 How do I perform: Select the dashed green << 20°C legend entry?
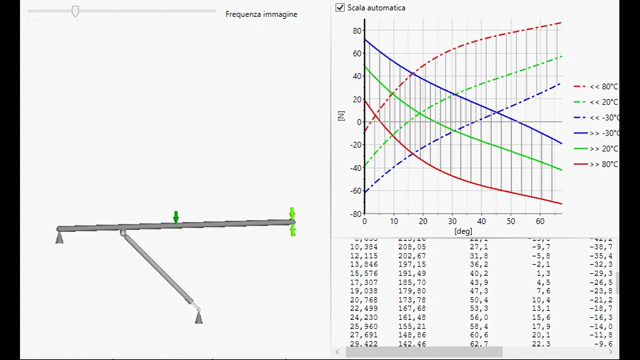pyautogui.click(x=596, y=102)
